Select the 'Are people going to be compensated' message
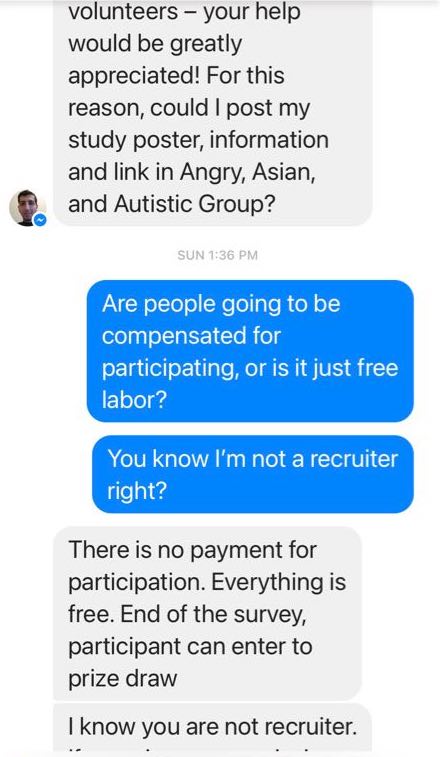 tap(250, 351)
